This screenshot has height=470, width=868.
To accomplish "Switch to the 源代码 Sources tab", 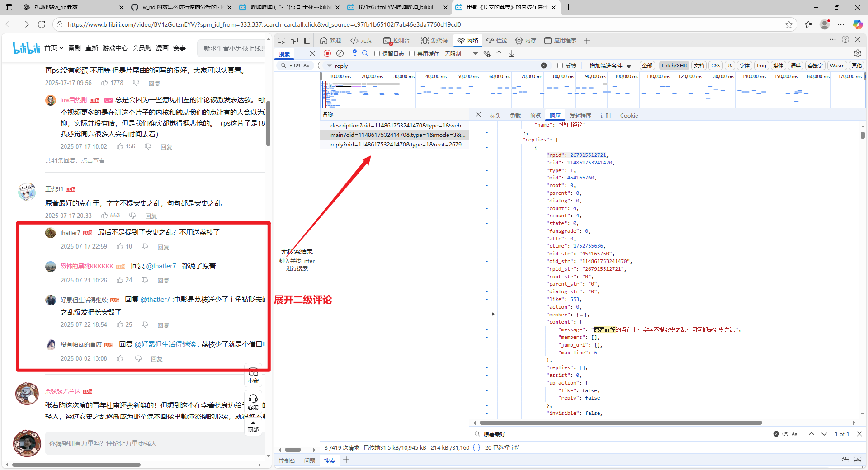I will pyautogui.click(x=434, y=41).
